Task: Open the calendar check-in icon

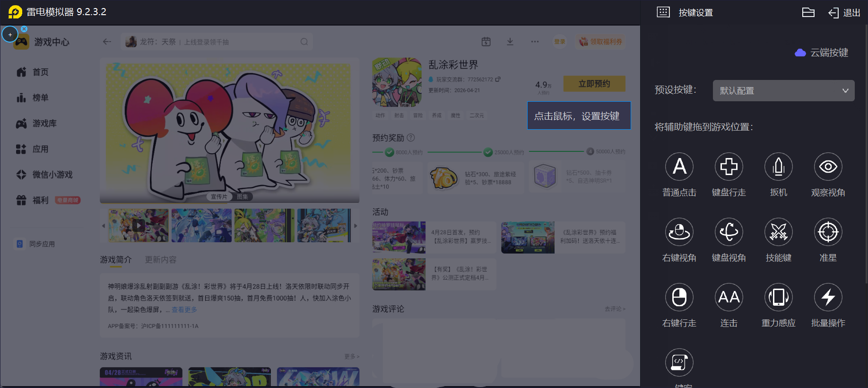Action: point(486,42)
